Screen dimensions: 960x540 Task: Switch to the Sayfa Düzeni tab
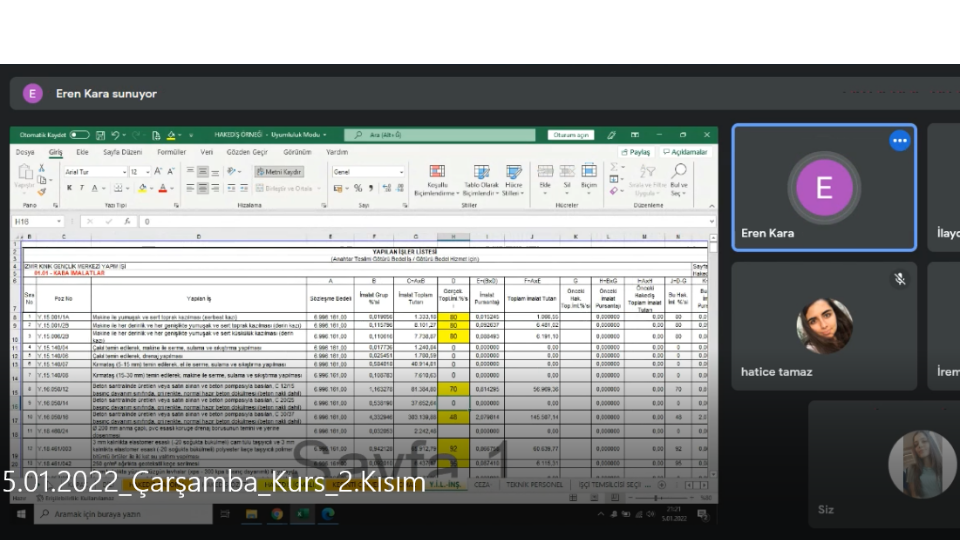point(122,152)
